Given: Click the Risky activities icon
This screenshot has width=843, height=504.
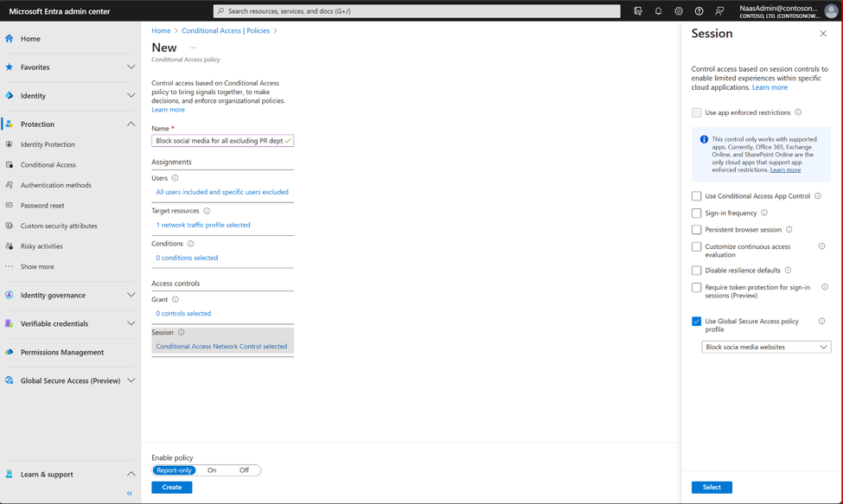Looking at the screenshot, I should (x=10, y=246).
